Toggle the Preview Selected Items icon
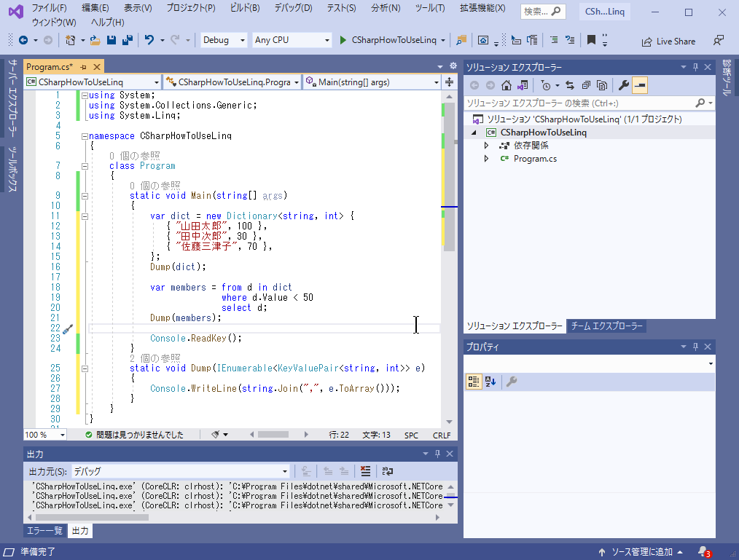 click(640, 85)
